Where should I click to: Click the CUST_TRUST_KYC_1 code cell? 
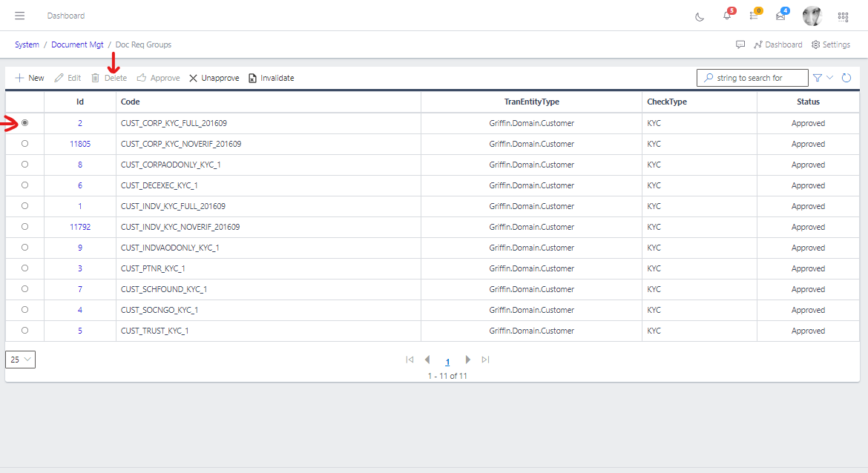tap(268, 331)
